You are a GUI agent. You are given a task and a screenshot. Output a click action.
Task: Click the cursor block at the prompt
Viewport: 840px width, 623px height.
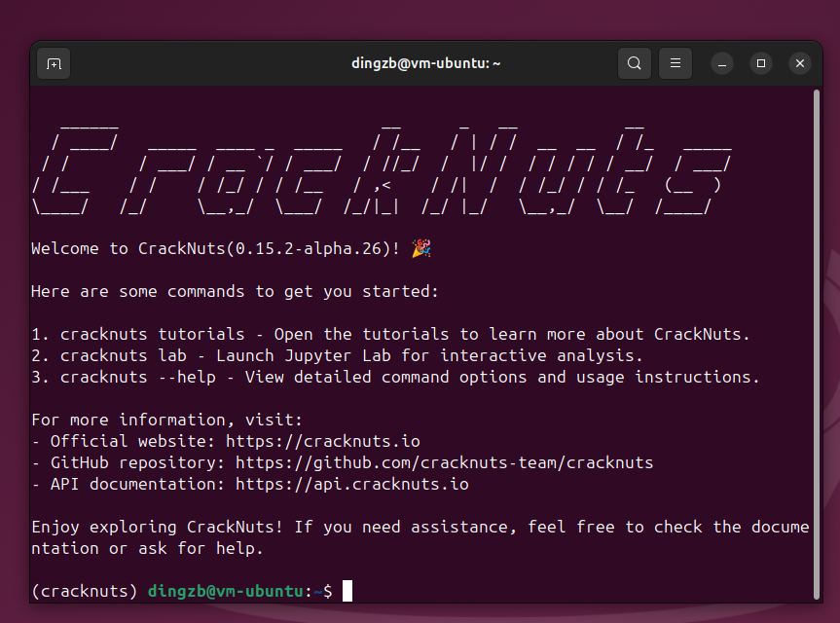tap(347, 591)
